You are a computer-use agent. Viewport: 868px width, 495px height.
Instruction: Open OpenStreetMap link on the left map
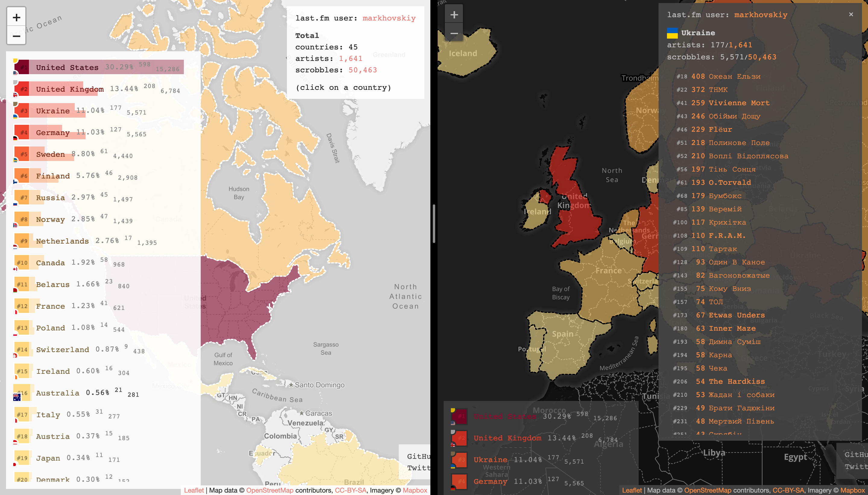point(269,490)
